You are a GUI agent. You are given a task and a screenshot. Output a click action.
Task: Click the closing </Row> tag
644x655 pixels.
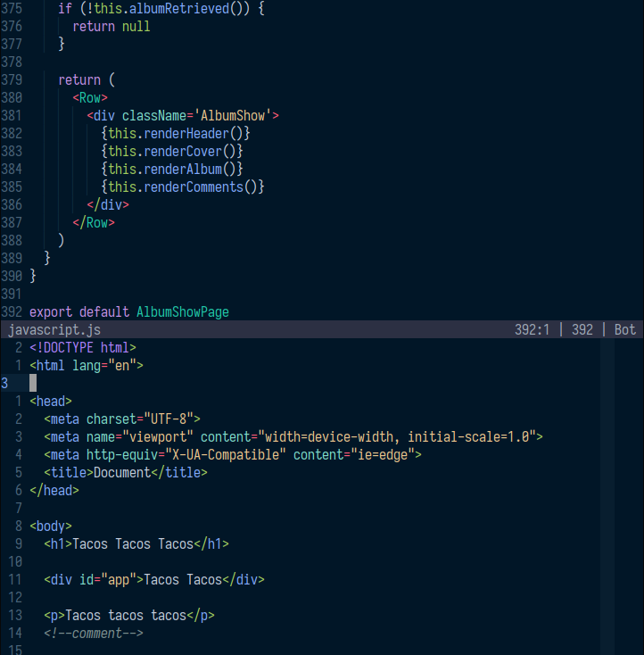tap(94, 223)
